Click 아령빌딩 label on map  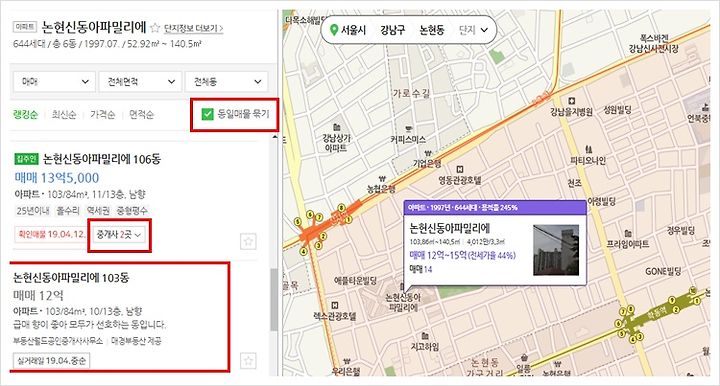click(x=602, y=201)
